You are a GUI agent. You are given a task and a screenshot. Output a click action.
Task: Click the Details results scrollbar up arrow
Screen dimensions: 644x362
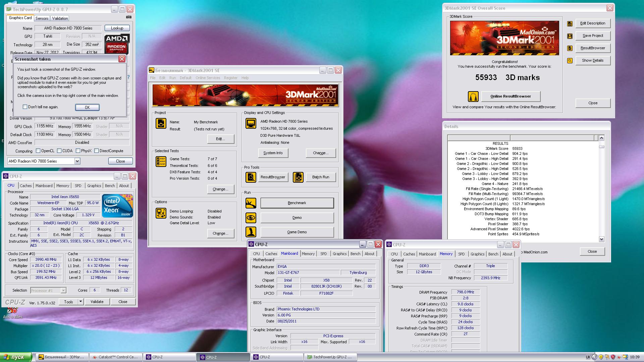point(601,138)
